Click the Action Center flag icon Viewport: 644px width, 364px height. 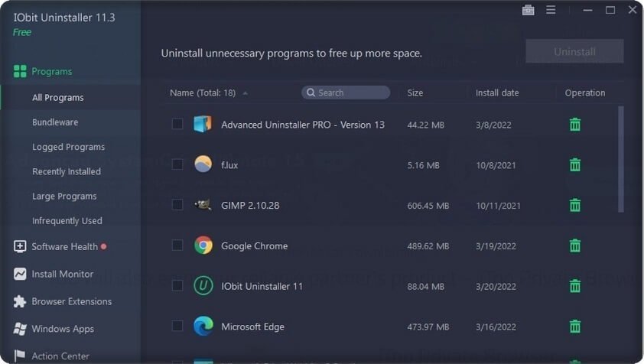click(20, 356)
